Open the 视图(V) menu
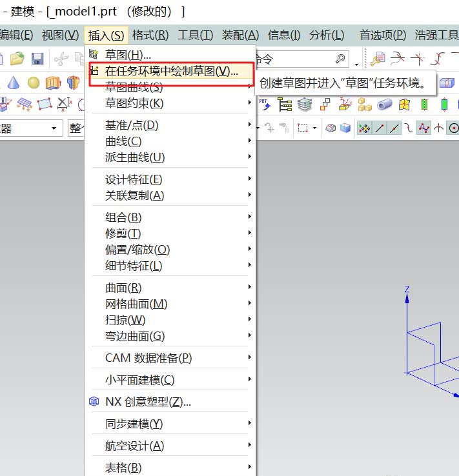459x476 pixels. click(60, 35)
